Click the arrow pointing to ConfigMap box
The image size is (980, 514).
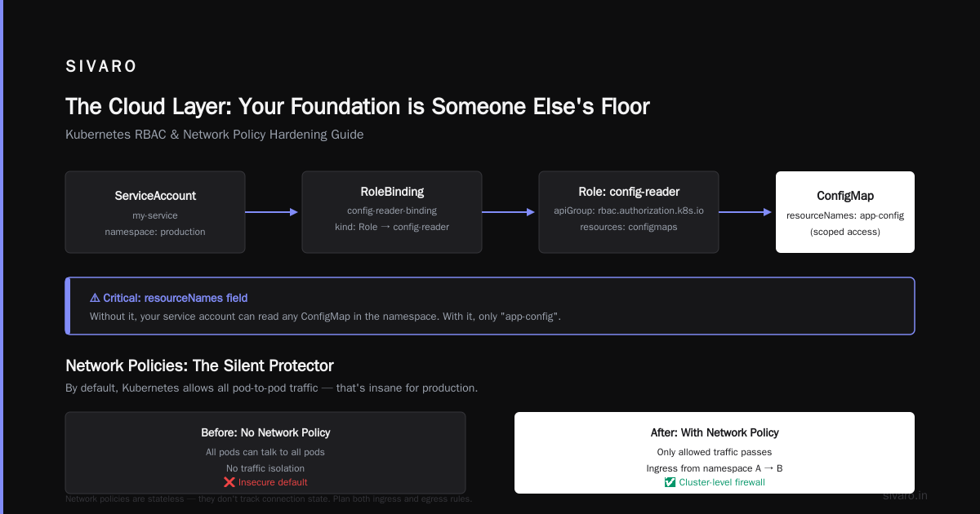[x=746, y=212]
